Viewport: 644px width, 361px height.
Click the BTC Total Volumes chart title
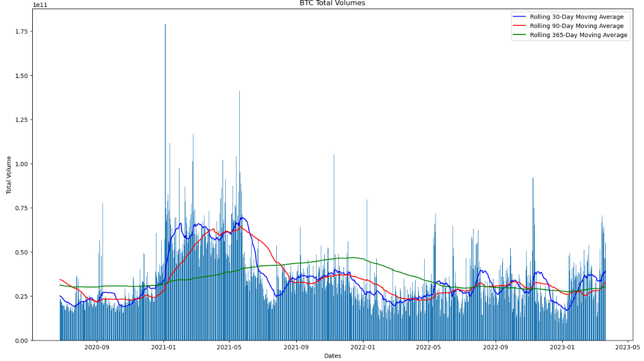point(332,3)
